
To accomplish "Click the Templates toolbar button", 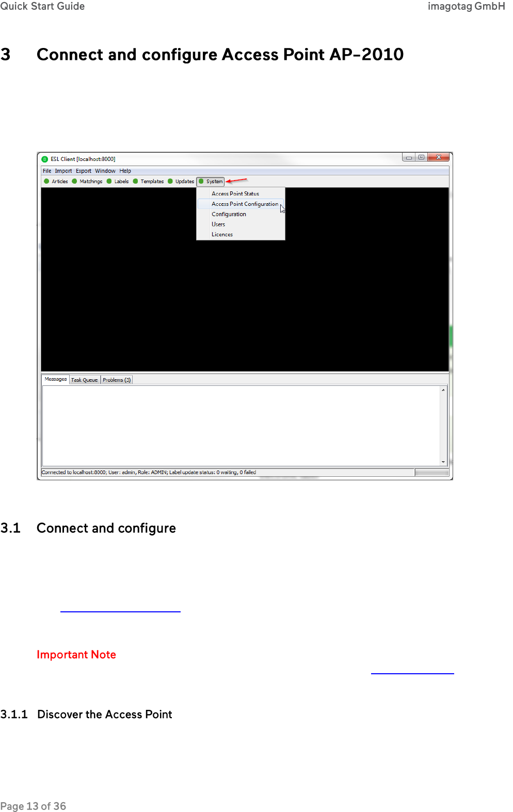I will 148,182.
